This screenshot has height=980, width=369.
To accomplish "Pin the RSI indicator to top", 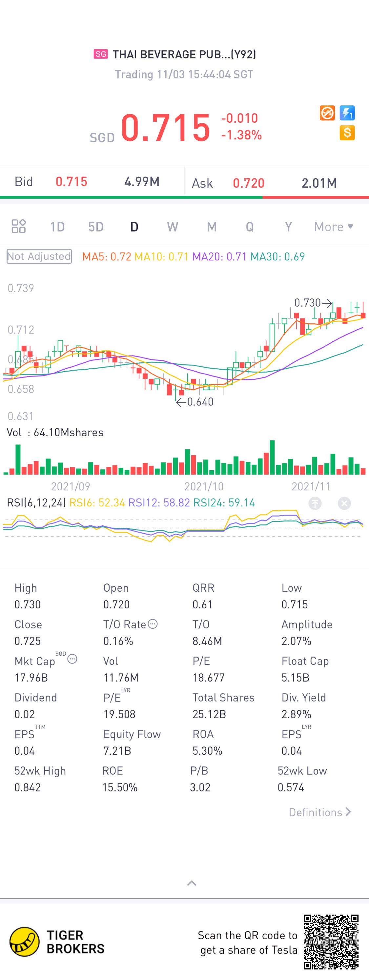I will point(315,503).
